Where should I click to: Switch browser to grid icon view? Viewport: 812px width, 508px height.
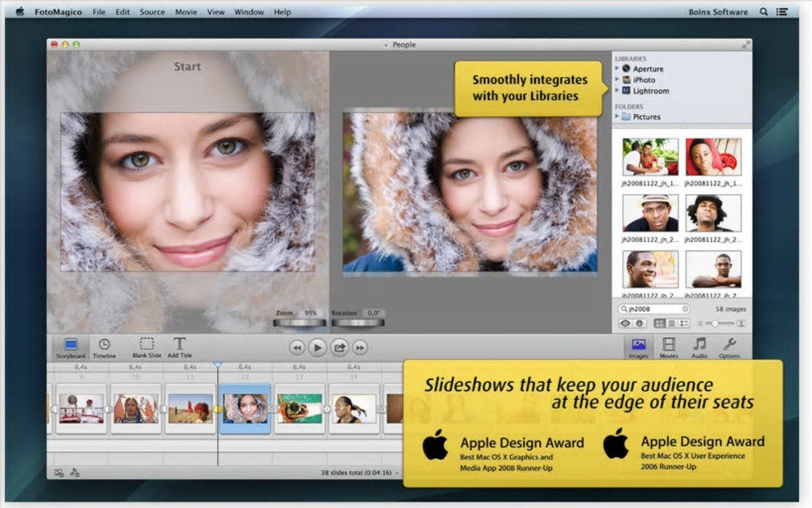click(x=659, y=323)
